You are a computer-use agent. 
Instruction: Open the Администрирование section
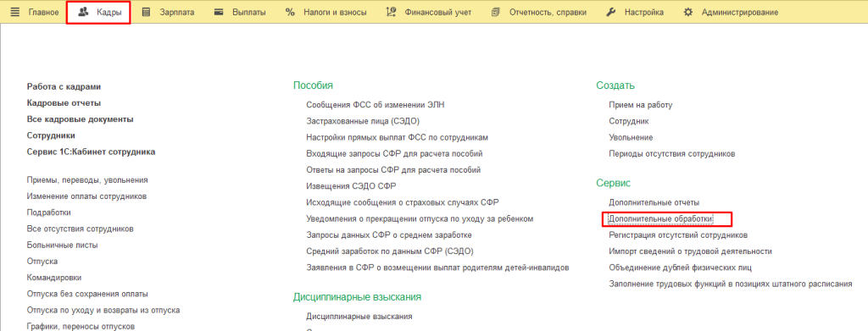coord(739,12)
